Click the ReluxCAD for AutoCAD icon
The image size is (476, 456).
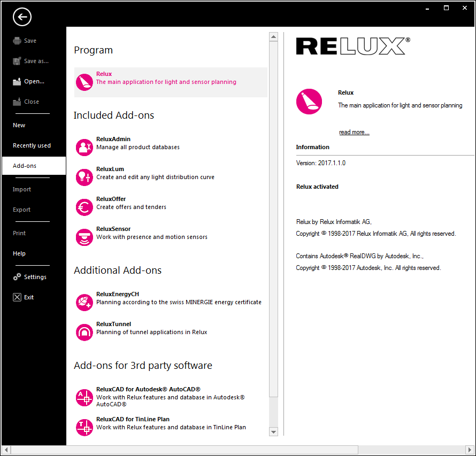pyautogui.click(x=85, y=398)
